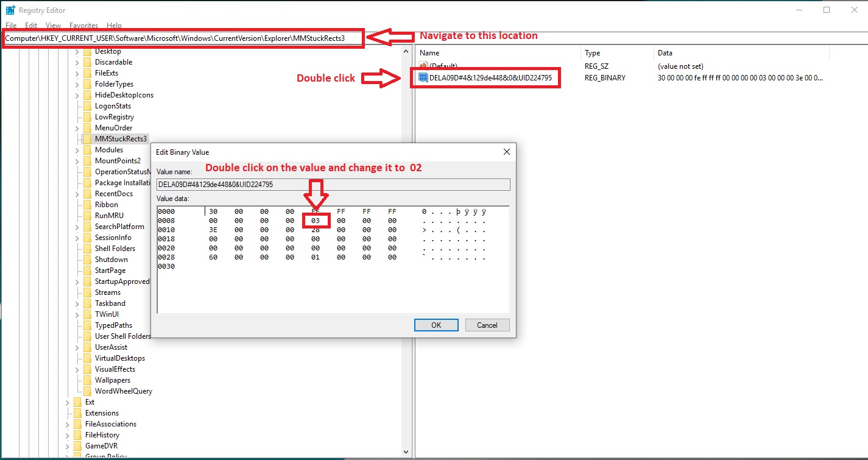Expand the StartupApproved key
The image size is (868, 460).
click(x=77, y=281)
